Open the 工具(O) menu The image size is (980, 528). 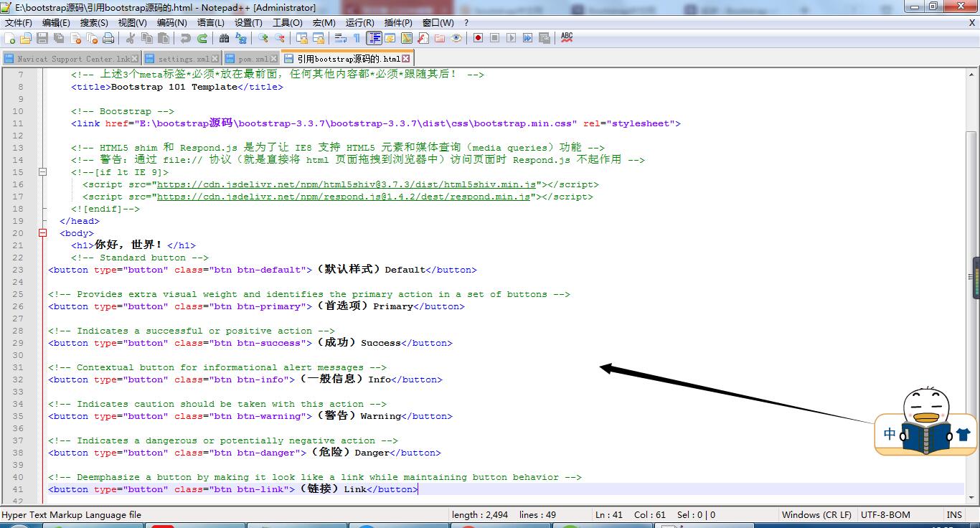pos(287,23)
